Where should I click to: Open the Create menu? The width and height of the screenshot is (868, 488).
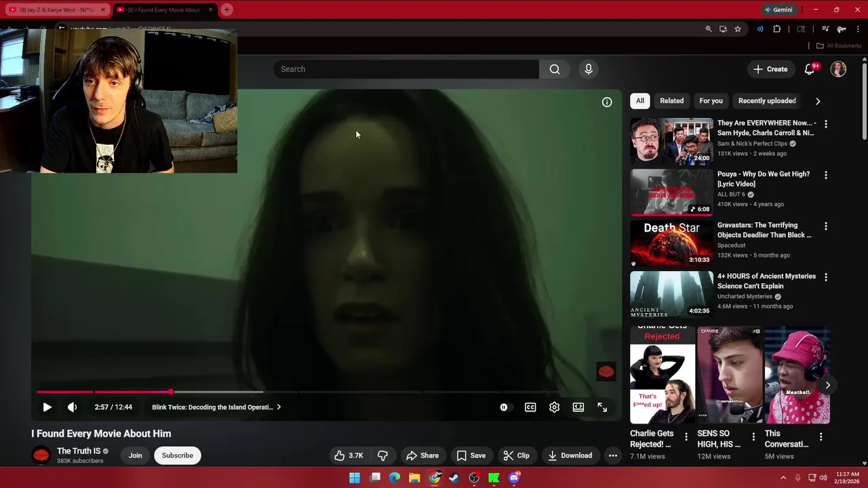(770, 69)
